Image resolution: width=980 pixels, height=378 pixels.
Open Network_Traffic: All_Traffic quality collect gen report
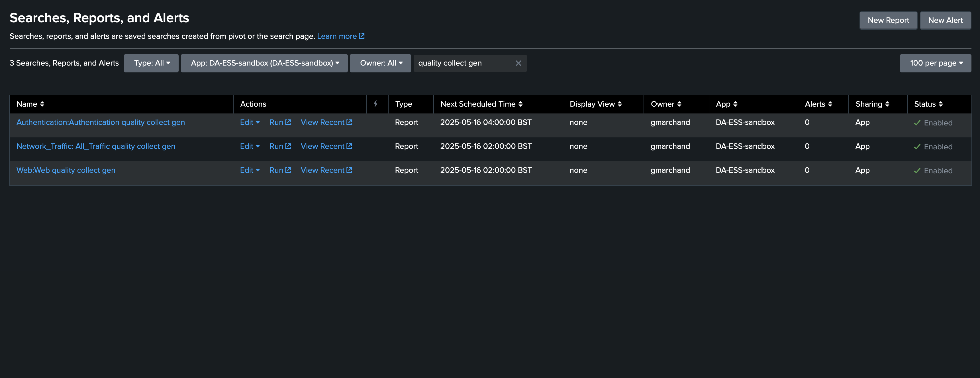pyautogui.click(x=96, y=147)
